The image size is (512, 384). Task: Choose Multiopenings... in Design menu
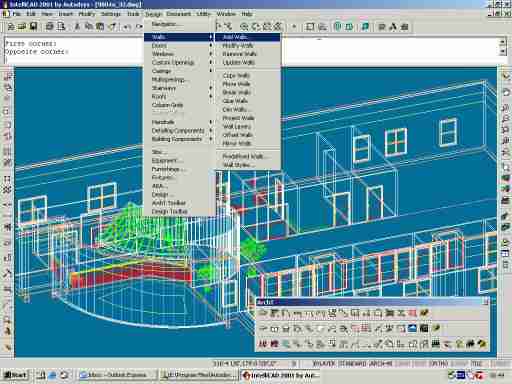click(179, 80)
